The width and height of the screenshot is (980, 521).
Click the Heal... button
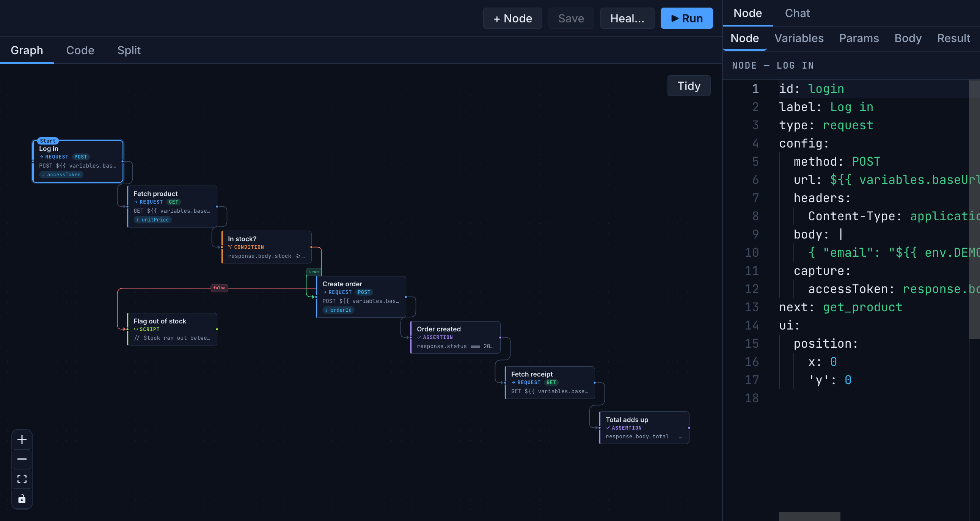point(627,18)
